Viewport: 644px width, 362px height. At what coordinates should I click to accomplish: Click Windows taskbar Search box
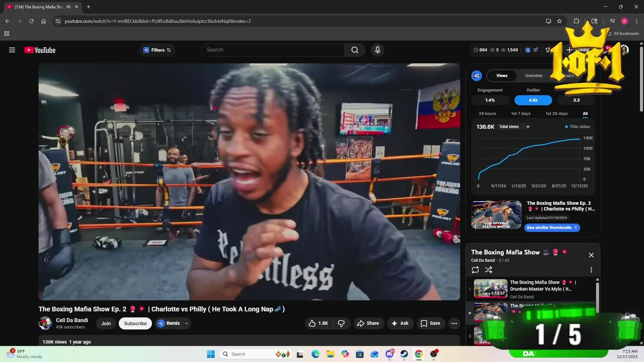[256, 354]
